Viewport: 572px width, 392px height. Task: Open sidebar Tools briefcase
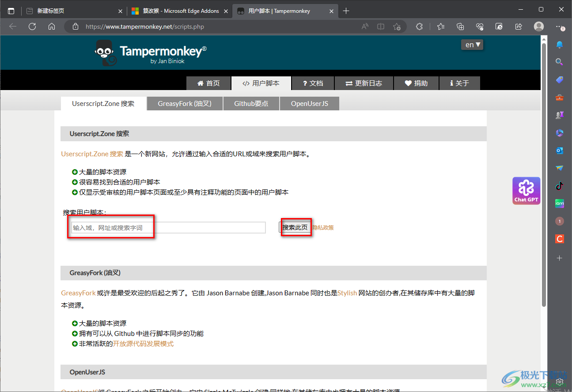[x=560, y=98]
